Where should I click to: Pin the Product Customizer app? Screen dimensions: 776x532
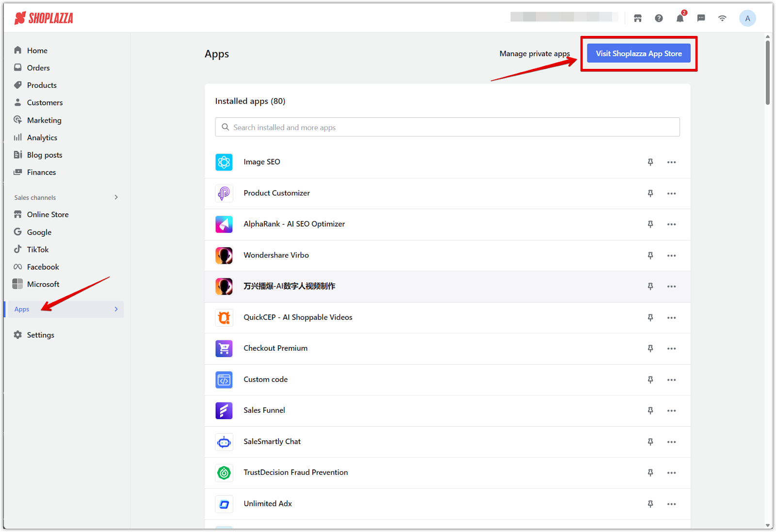tap(650, 193)
